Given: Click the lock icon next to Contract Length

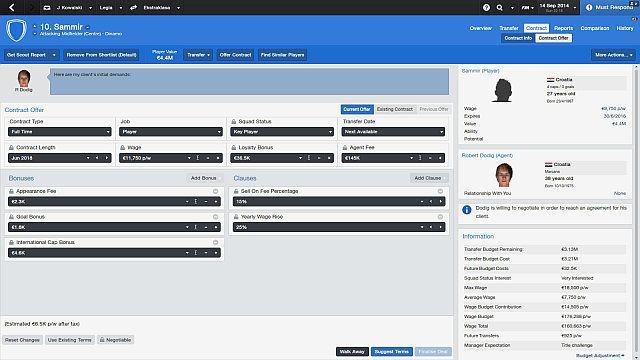Looking at the screenshot, I should [11, 147].
